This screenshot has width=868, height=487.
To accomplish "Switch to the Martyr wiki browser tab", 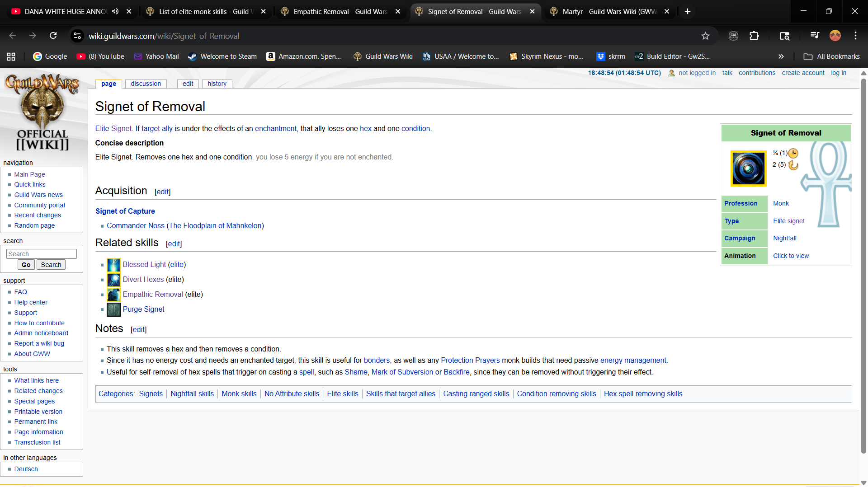I will pos(609,11).
